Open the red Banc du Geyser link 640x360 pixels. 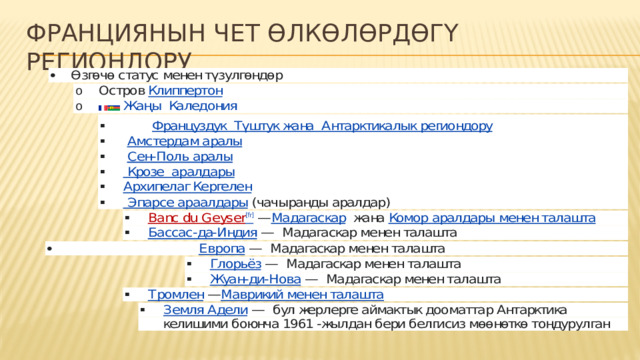pos(196,218)
